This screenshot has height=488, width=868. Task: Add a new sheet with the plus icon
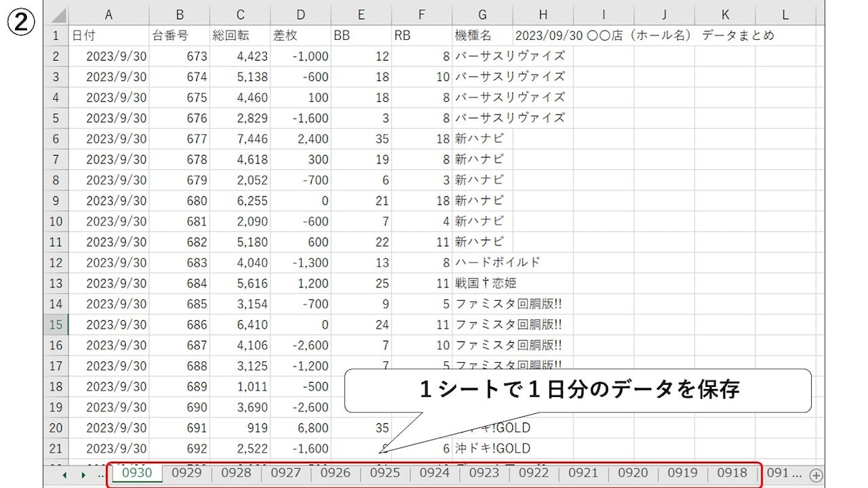[x=816, y=474]
